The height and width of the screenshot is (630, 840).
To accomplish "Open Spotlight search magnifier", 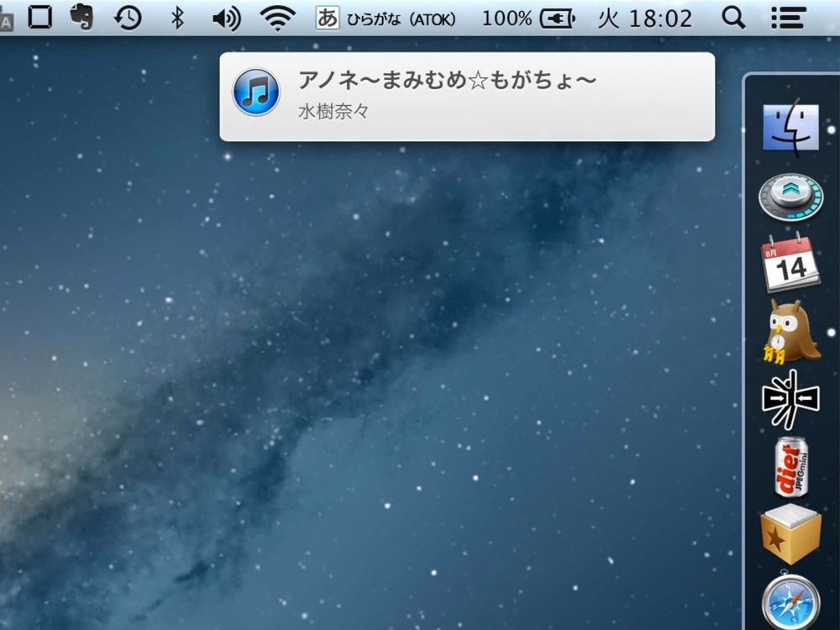I will (x=733, y=18).
